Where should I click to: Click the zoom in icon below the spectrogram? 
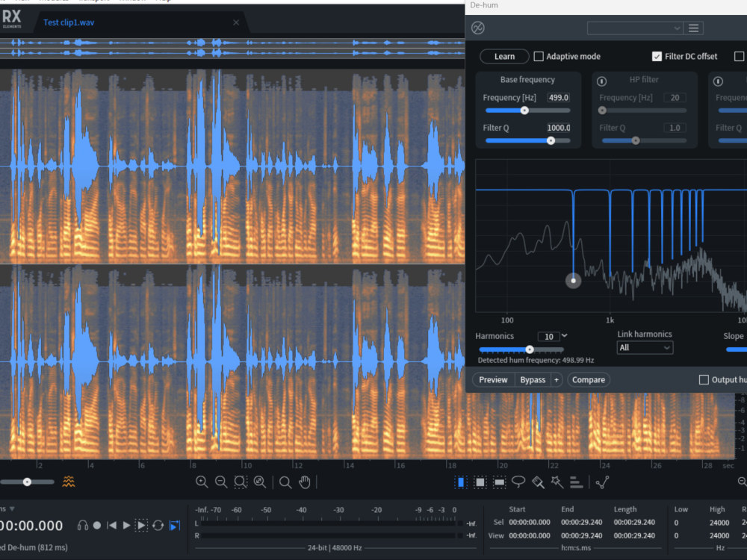tap(202, 482)
